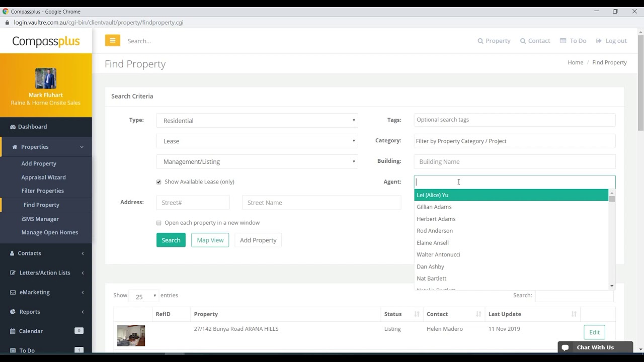Image resolution: width=644 pixels, height=362 pixels.
Task: Open Filter Properties in sidebar
Action: 42,191
